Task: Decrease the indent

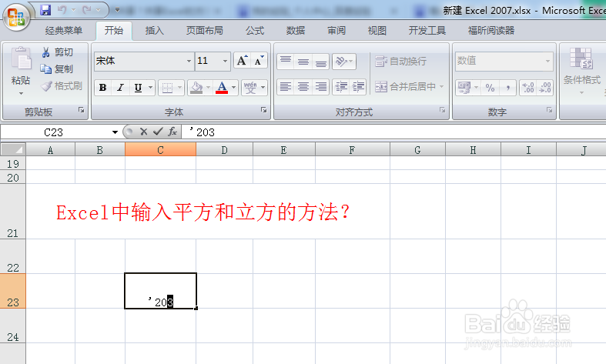Action: pyautogui.click(x=341, y=87)
